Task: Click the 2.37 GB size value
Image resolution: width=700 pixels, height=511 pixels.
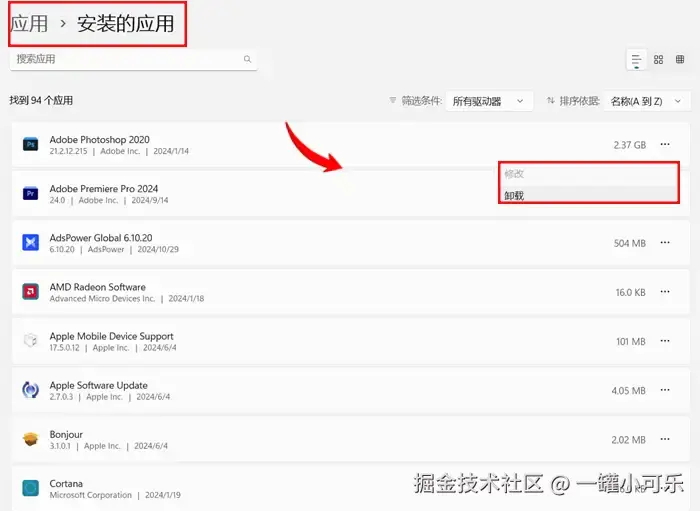Action: (629, 145)
